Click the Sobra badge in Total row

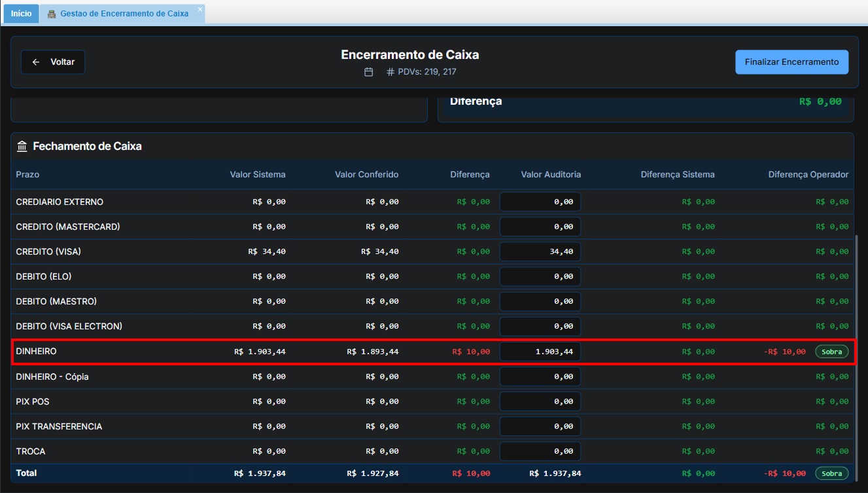(831, 473)
